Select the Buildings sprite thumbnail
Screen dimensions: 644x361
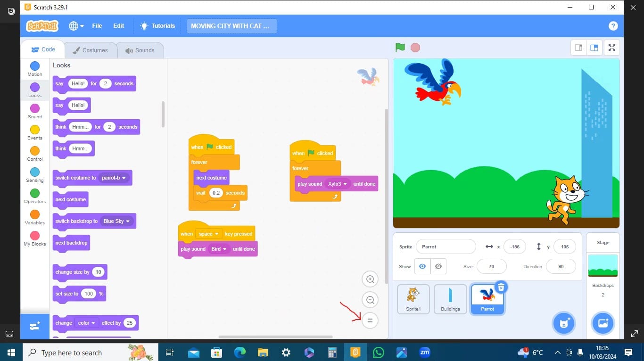click(450, 299)
